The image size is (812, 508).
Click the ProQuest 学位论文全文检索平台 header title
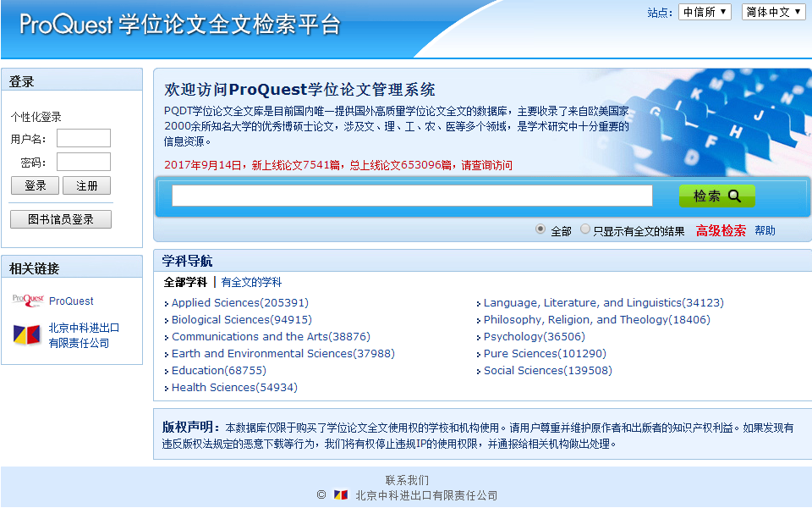[180, 25]
